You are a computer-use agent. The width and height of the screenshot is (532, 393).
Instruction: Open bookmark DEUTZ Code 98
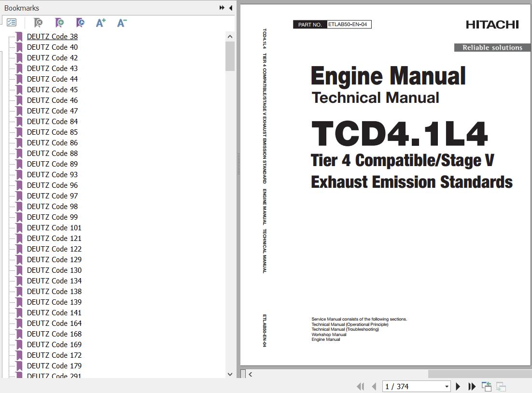point(52,207)
